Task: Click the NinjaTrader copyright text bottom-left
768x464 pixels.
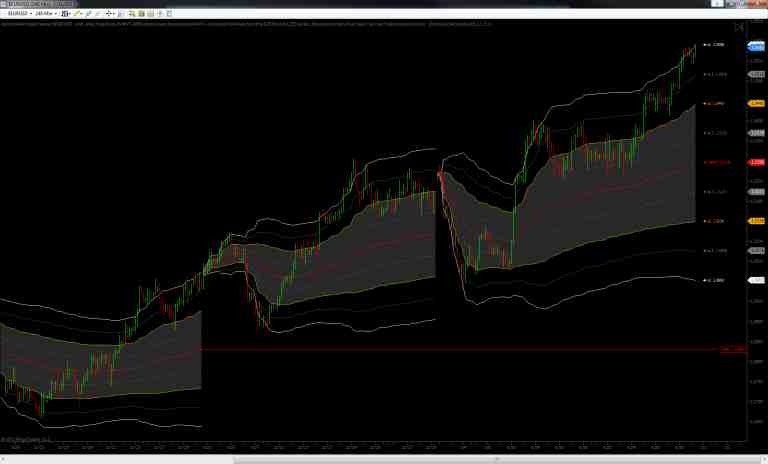Action: [x=25, y=438]
